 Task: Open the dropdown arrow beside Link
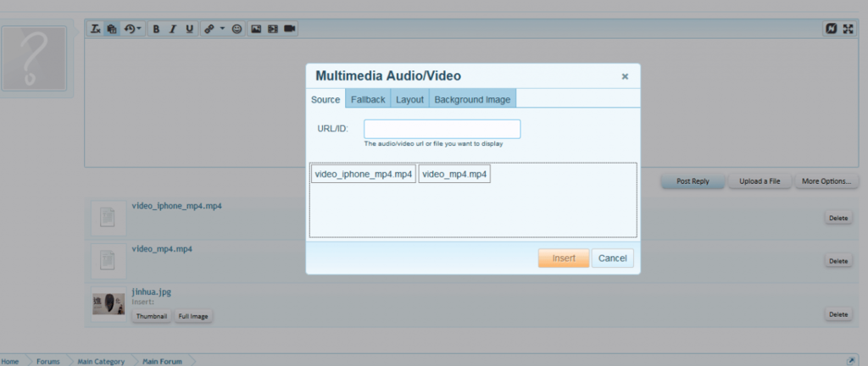coord(223,29)
